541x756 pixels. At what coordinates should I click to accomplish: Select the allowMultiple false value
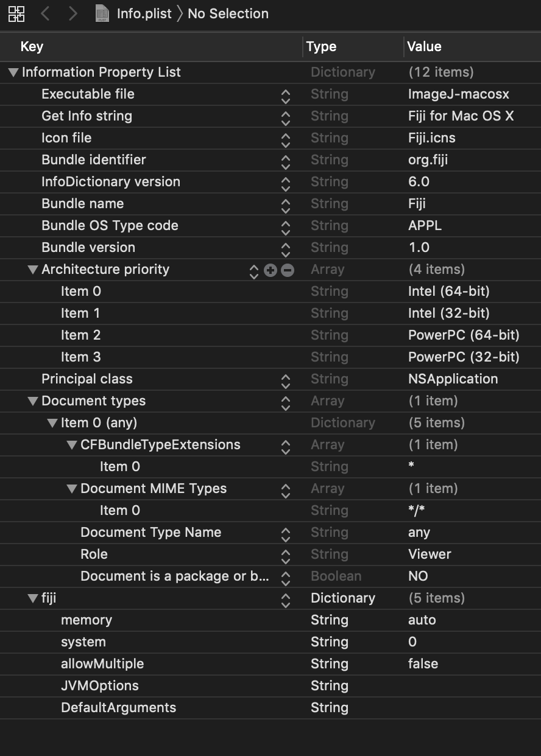pyautogui.click(x=423, y=664)
